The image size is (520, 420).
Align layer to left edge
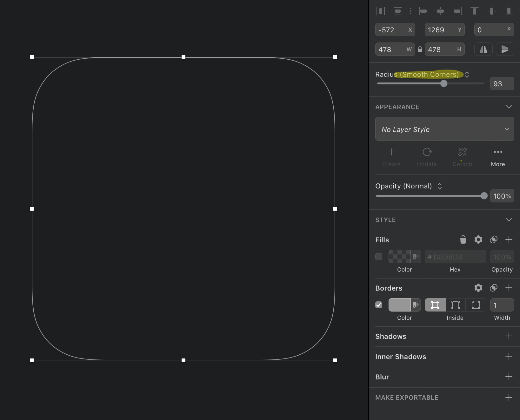pos(423,11)
